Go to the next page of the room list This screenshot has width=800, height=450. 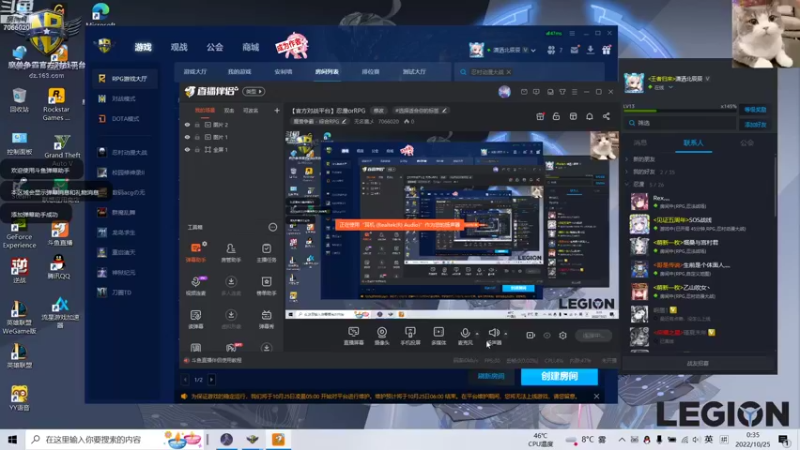point(211,380)
